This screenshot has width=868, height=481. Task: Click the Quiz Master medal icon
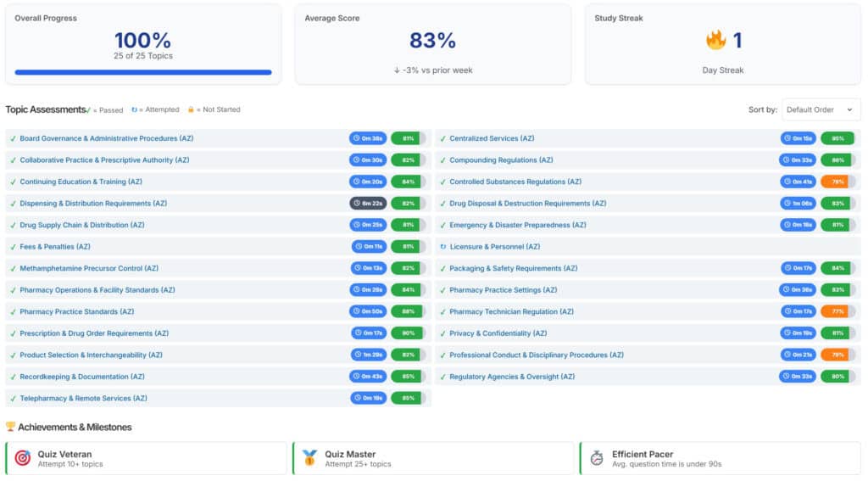point(309,458)
